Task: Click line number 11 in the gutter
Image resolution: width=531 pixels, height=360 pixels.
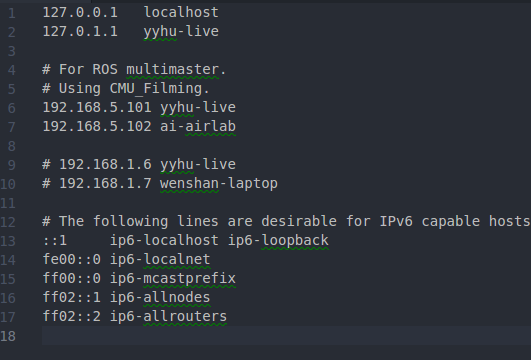Action: [8, 203]
